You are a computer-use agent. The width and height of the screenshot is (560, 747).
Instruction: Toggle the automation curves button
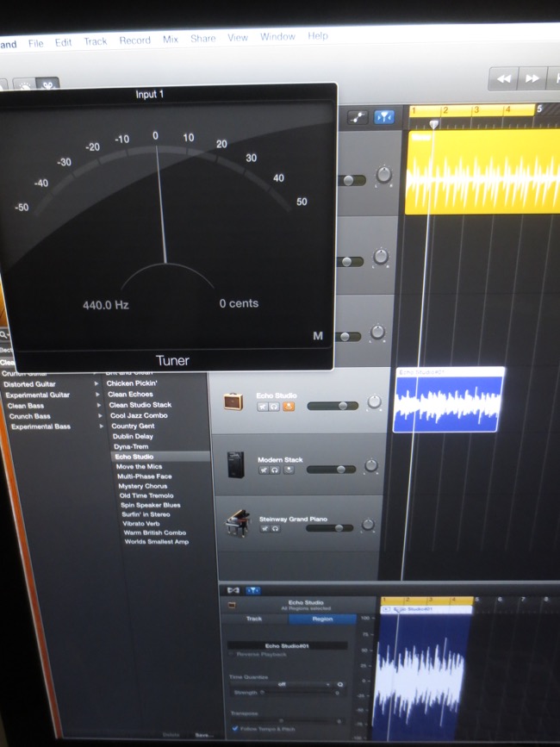coord(358,116)
